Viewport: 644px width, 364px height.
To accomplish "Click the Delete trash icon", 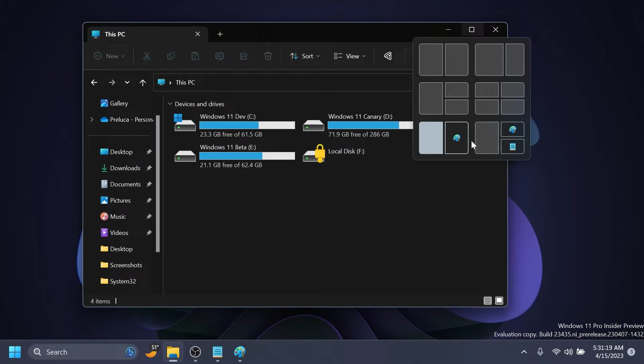I will (x=268, y=56).
